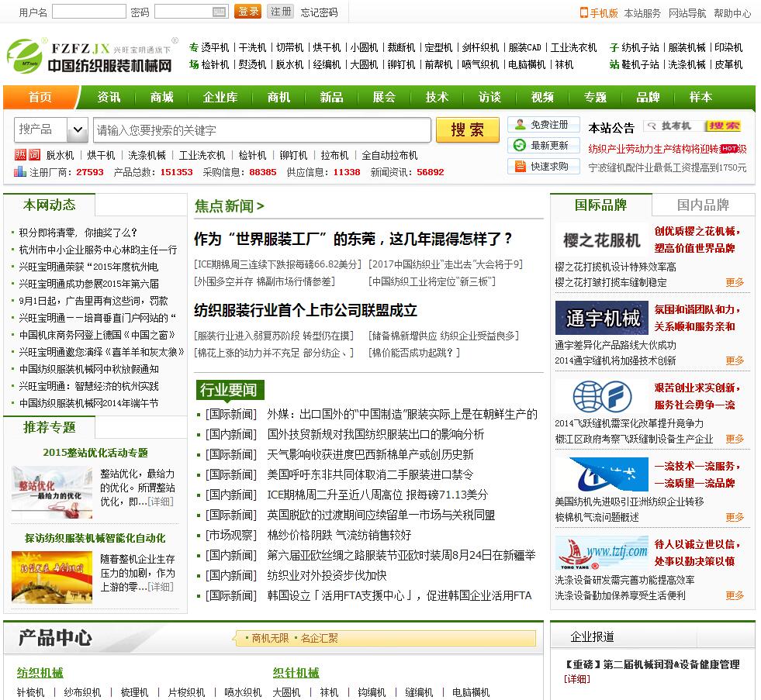
Task: Open the 外媒 North Korea garment article
Action: [x=402, y=414]
